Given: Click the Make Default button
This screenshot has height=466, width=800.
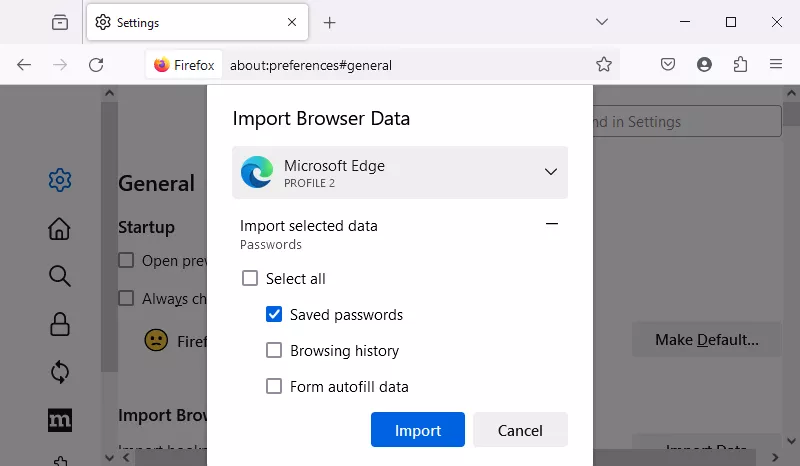Looking at the screenshot, I should pyautogui.click(x=707, y=339).
